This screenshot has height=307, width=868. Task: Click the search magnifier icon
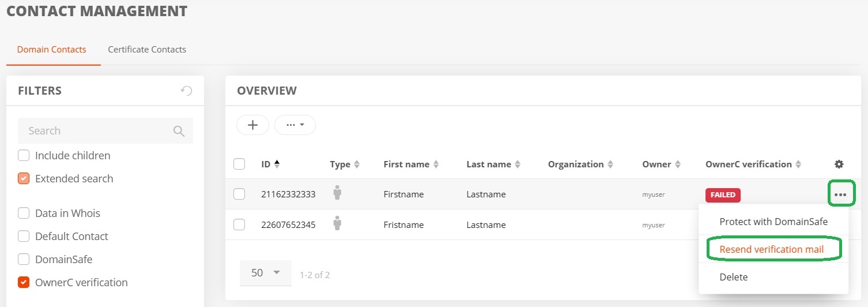pyautogui.click(x=179, y=131)
